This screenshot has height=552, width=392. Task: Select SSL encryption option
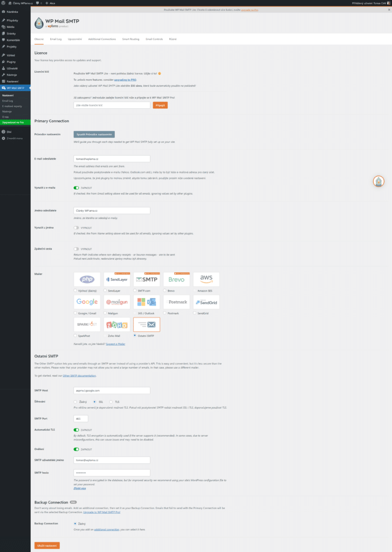click(x=95, y=402)
